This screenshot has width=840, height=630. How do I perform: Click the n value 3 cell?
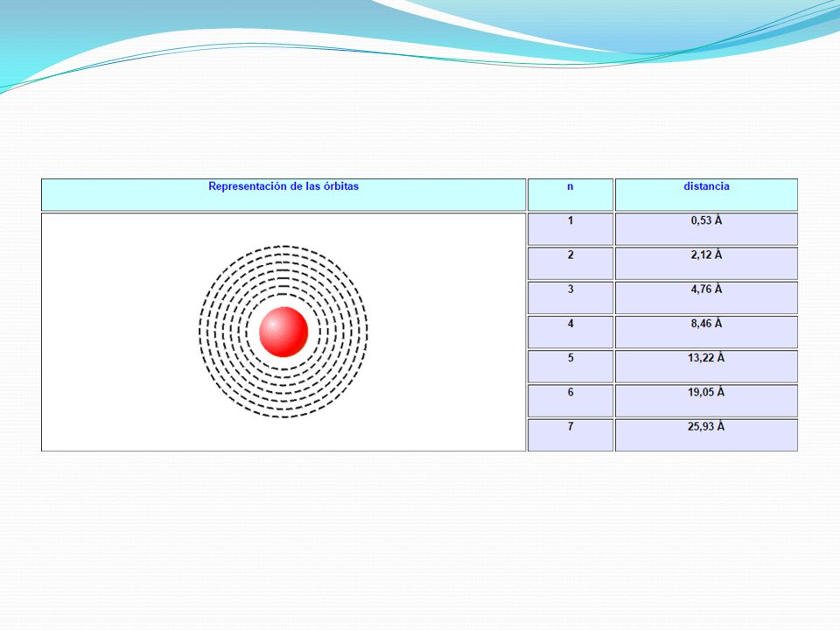pos(570,297)
